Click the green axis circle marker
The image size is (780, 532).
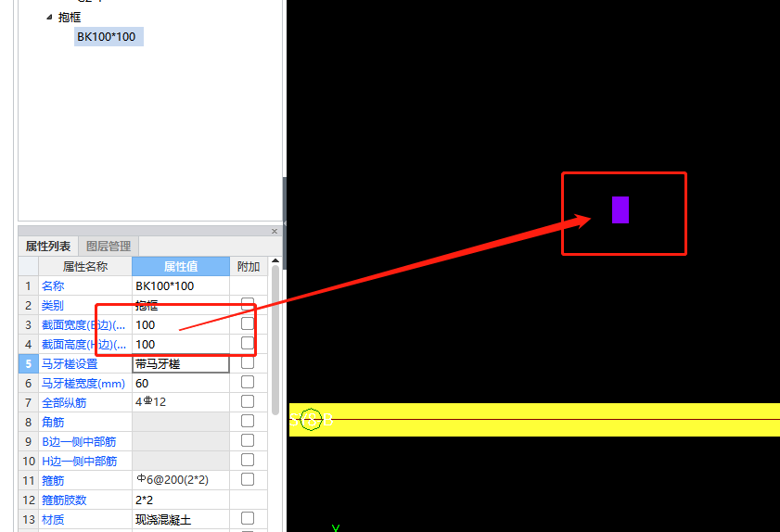pyautogui.click(x=311, y=420)
